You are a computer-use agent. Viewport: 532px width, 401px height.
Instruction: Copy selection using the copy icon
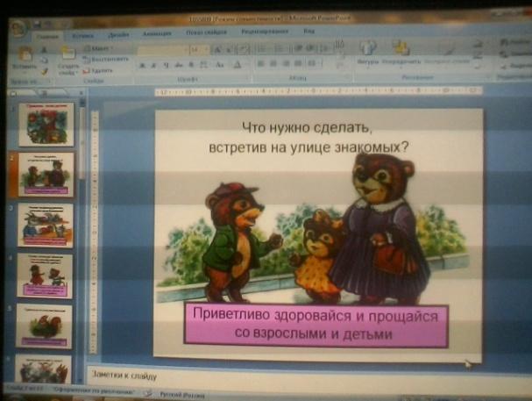tap(45, 61)
